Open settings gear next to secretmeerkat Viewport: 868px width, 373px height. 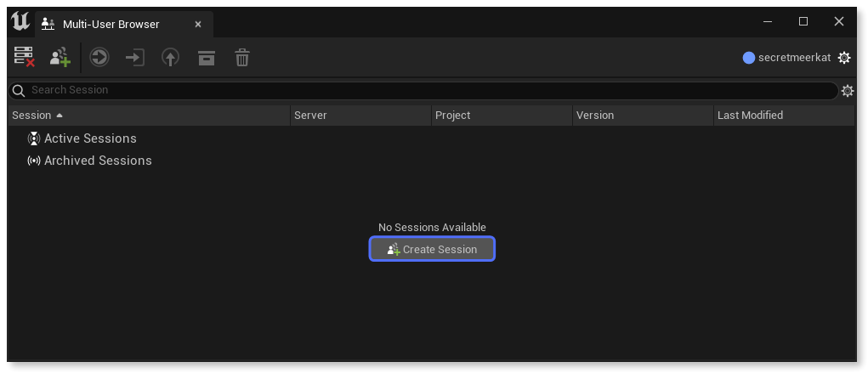pos(844,58)
